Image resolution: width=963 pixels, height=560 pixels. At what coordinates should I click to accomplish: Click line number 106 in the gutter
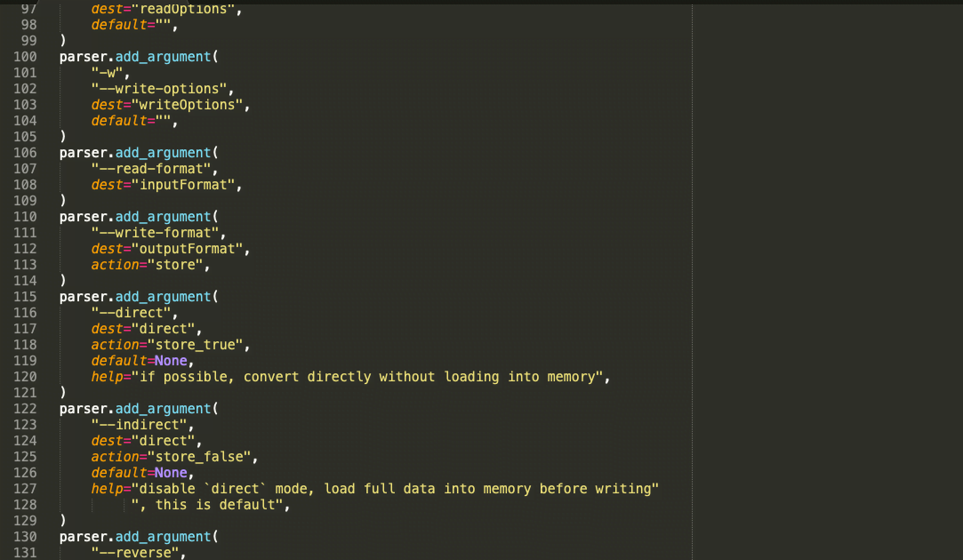(25, 153)
